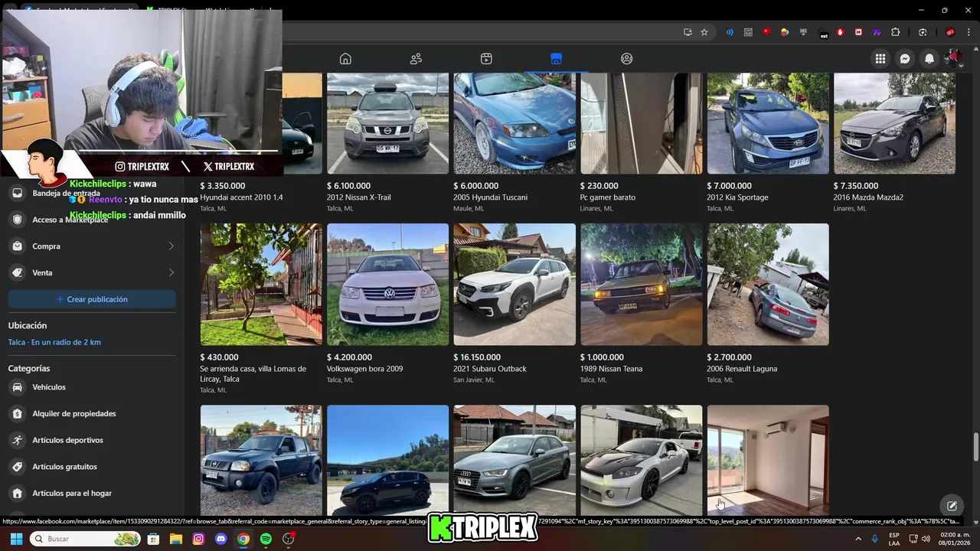The height and width of the screenshot is (551, 980).
Task: Click the screenshot lens icon in Chrome toolbar
Action: tap(923, 32)
